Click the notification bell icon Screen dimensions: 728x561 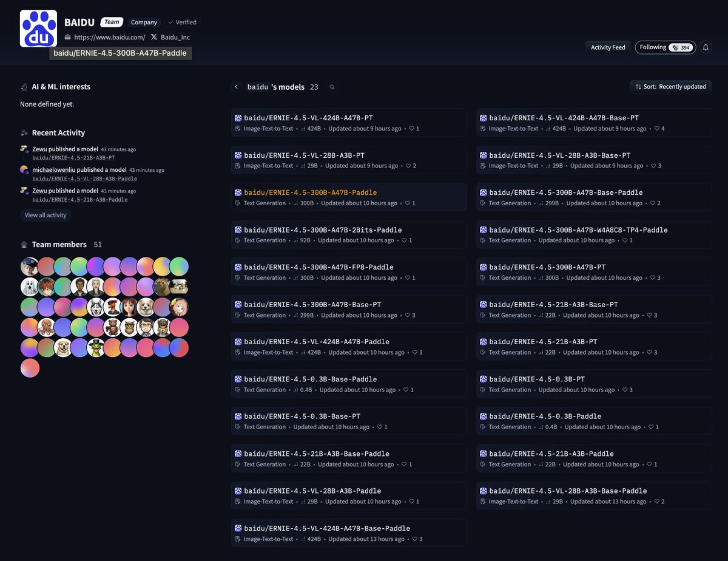coord(706,47)
